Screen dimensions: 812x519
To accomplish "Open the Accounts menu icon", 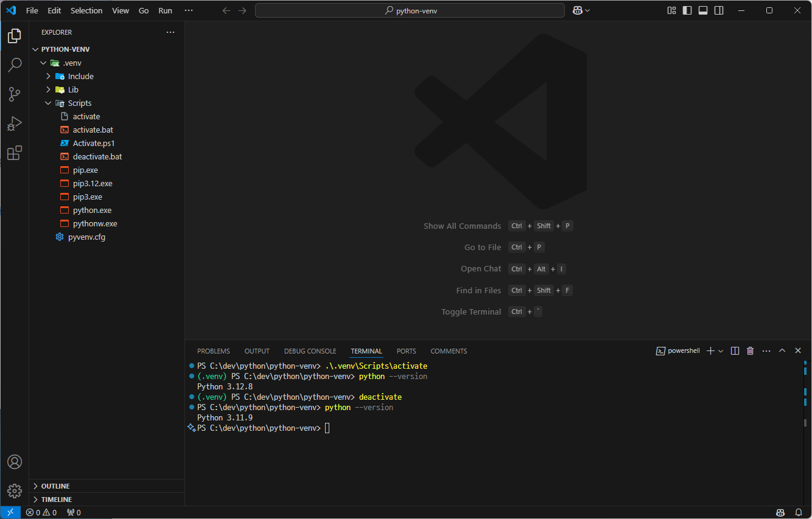I will tap(15, 462).
